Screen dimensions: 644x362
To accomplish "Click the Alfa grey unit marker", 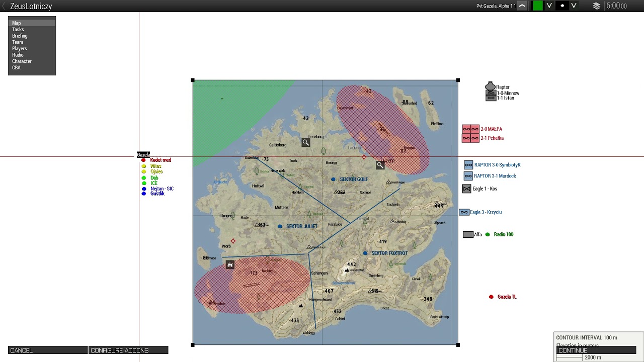I will coord(468,235).
